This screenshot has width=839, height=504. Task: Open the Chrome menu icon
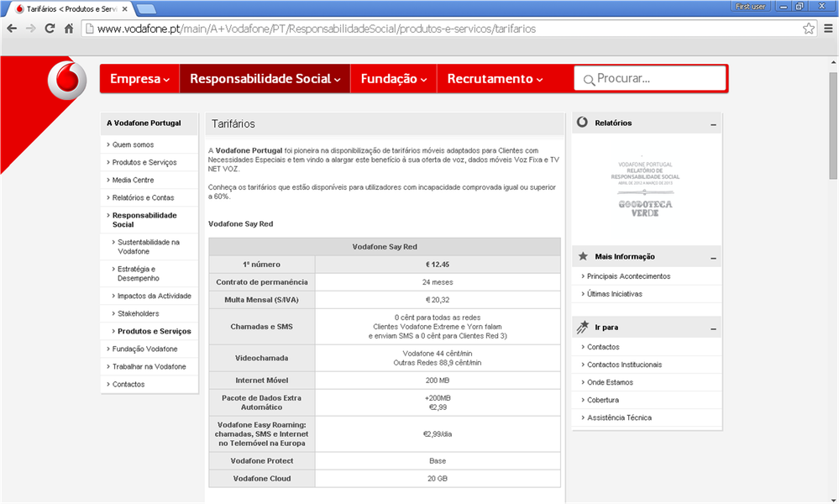pos(826,29)
